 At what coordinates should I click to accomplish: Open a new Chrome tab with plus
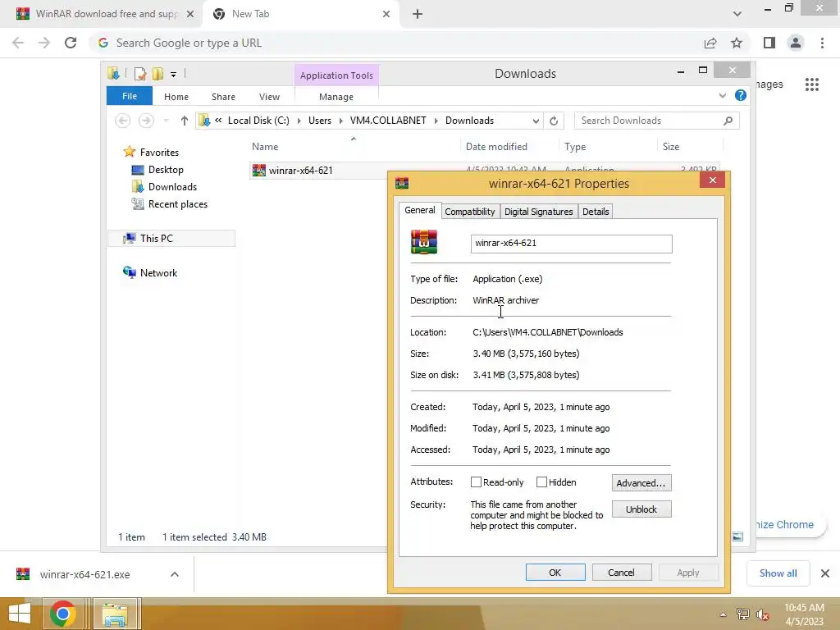click(418, 14)
